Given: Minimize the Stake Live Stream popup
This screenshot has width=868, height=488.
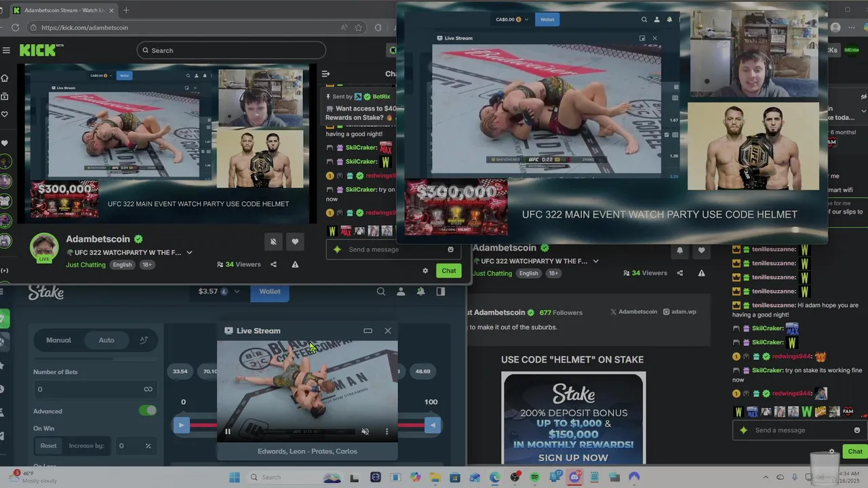Looking at the screenshot, I should [368, 331].
